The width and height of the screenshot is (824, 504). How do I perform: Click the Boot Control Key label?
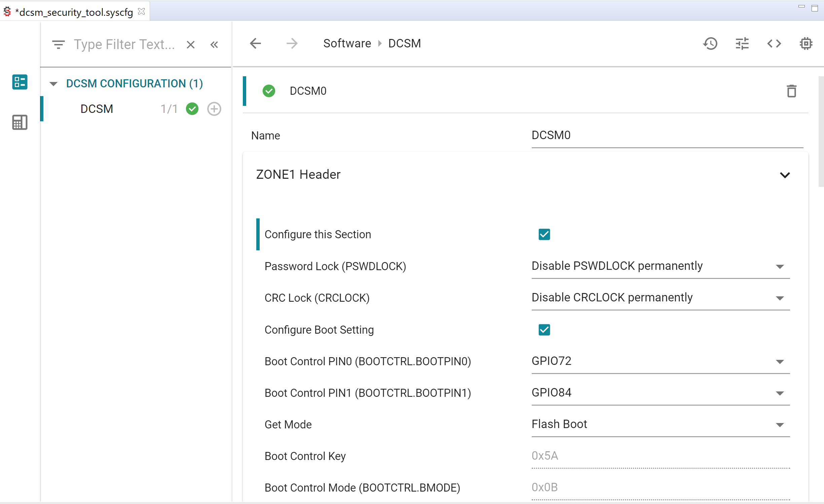(305, 456)
